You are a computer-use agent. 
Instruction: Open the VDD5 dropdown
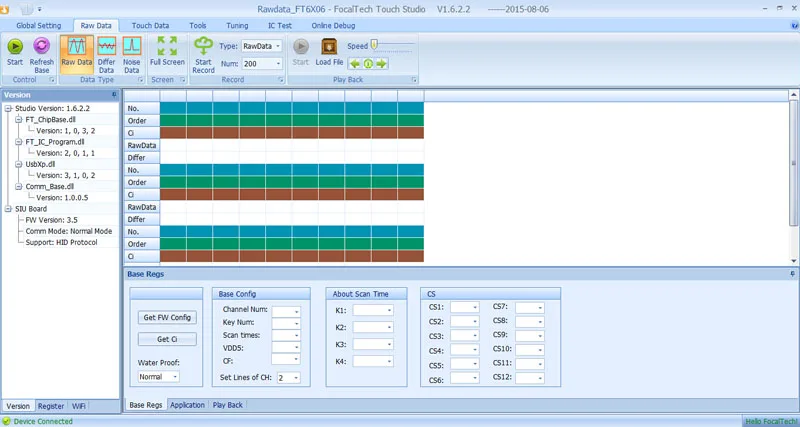click(x=296, y=347)
